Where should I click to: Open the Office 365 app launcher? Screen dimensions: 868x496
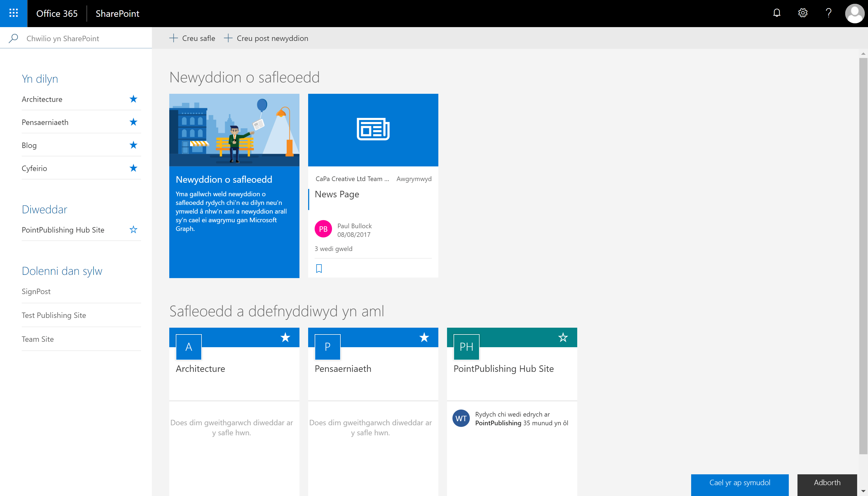[13, 13]
